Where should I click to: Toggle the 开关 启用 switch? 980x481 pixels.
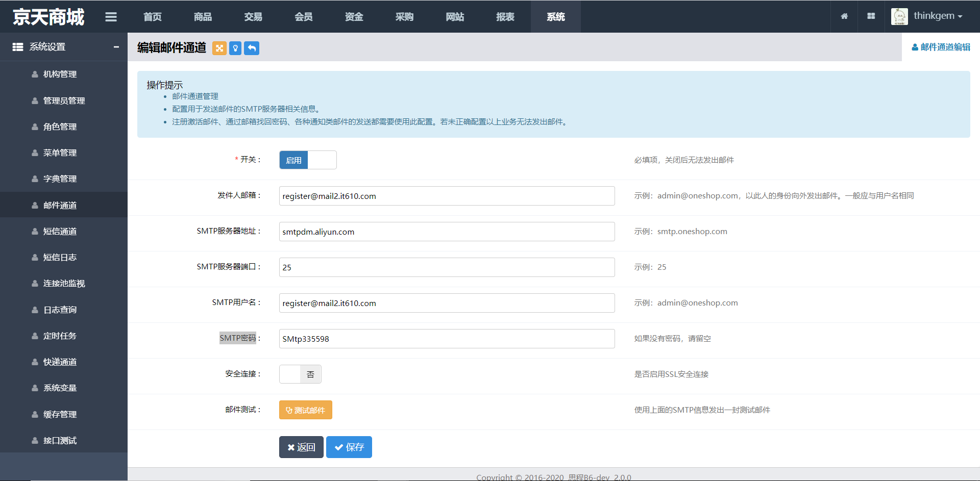coord(308,160)
